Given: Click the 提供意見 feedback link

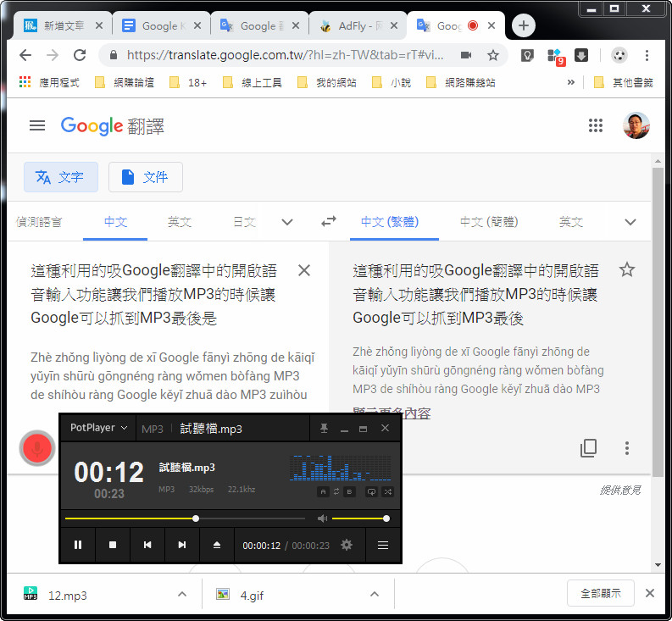Looking at the screenshot, I should (x=620, y=490).
